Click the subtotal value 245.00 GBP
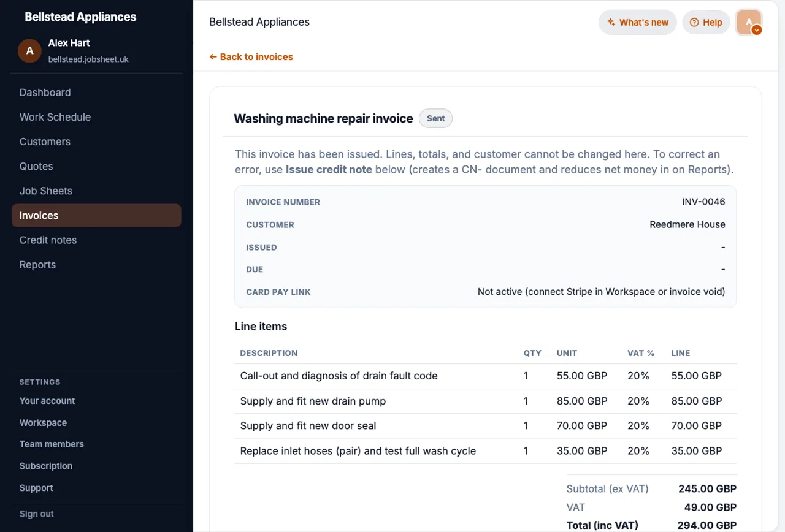 pyautogui.click(x=707, y=489)
